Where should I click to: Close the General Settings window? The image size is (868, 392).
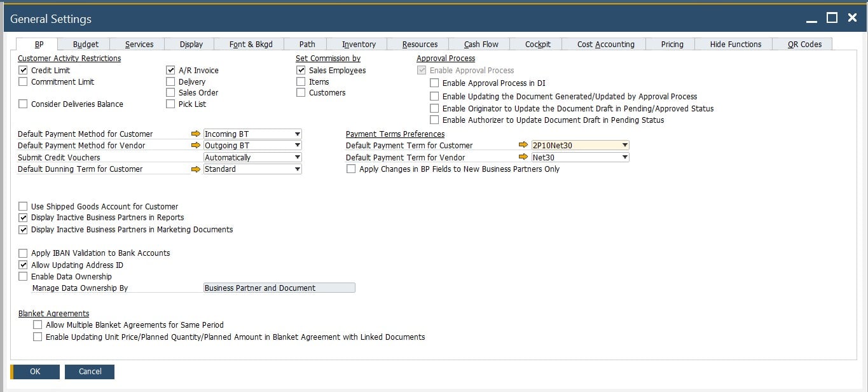[x=852, y=18]
